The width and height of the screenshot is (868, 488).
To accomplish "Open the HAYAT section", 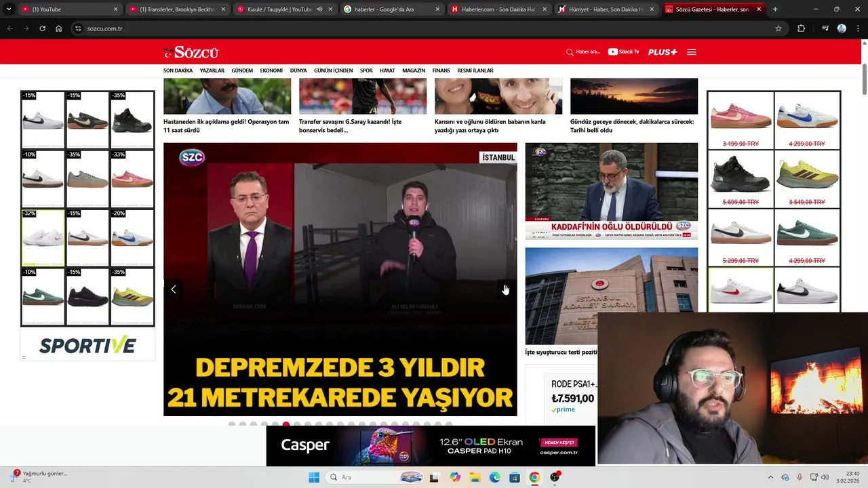I will (x=387, y=70).
